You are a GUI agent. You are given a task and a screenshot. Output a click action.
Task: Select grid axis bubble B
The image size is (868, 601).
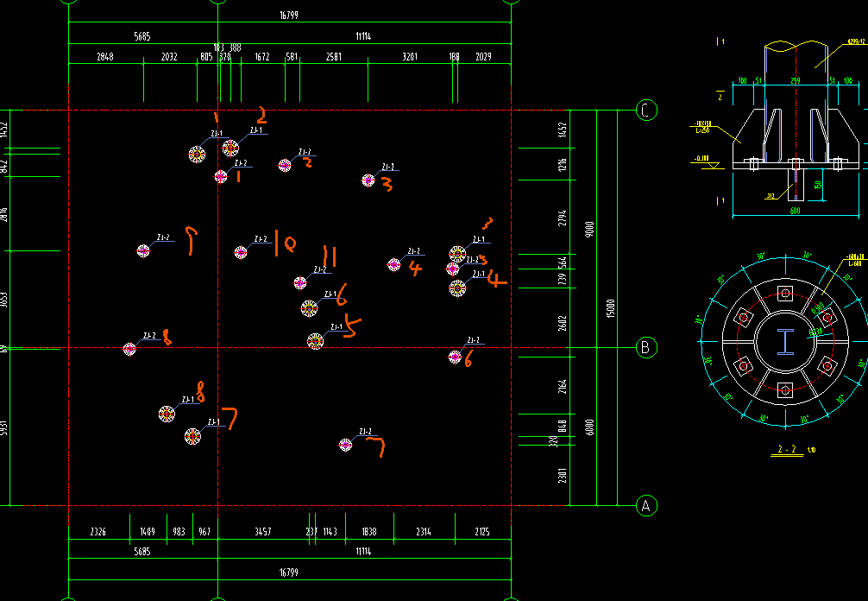point(646,348)
